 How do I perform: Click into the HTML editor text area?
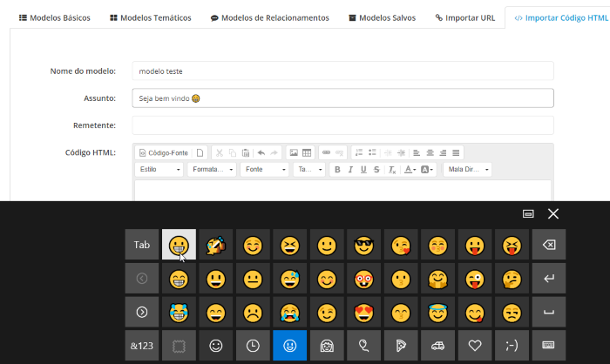[342, 191]
